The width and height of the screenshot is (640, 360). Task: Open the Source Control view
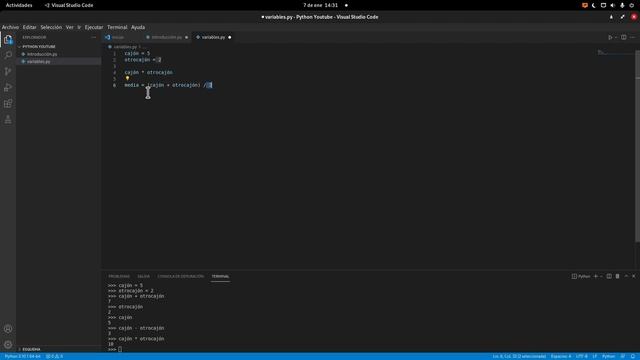pyautogui.click(x=8, y=71)
